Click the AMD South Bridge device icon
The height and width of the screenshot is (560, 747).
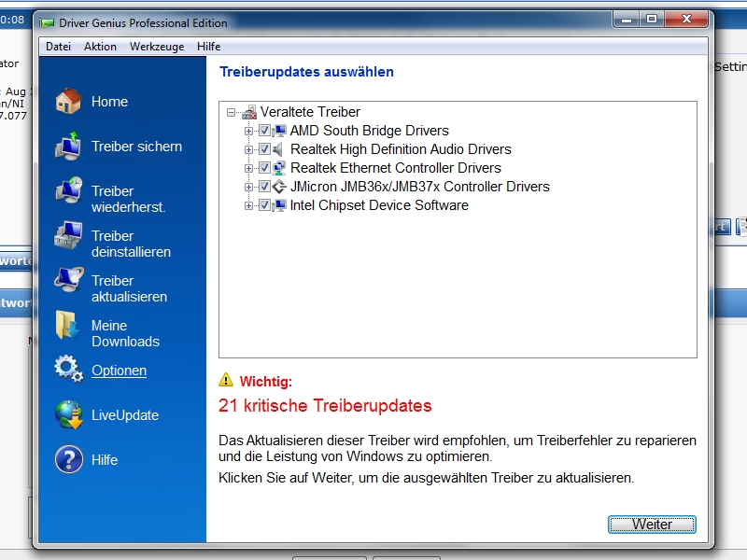279,131
